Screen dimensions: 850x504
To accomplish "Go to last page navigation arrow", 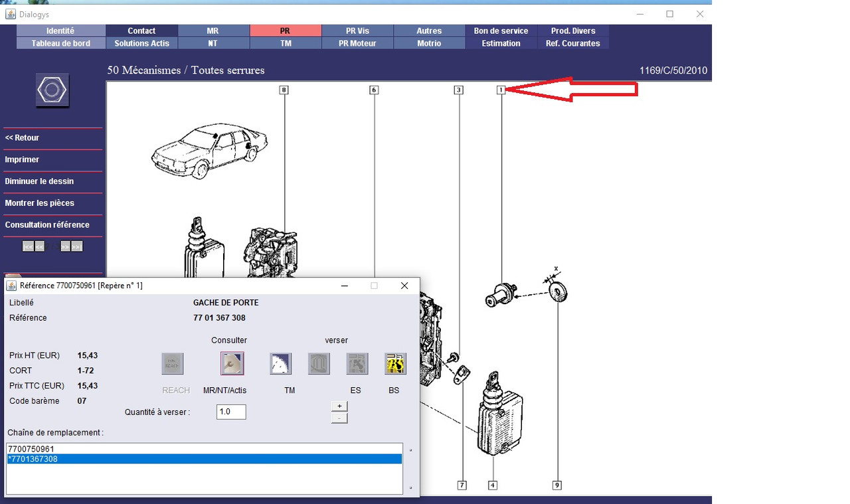I will (x=77, y=246).
